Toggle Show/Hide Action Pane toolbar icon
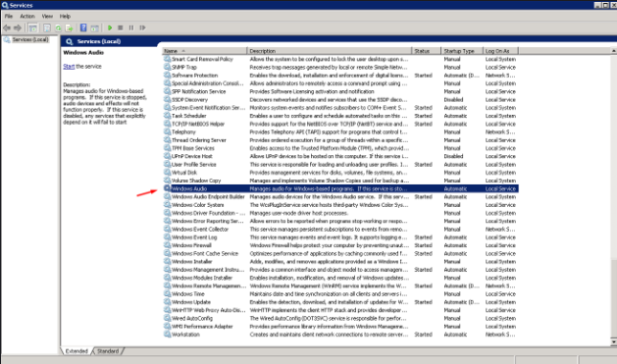The image size is (617, 364). [x=94, y=27]
